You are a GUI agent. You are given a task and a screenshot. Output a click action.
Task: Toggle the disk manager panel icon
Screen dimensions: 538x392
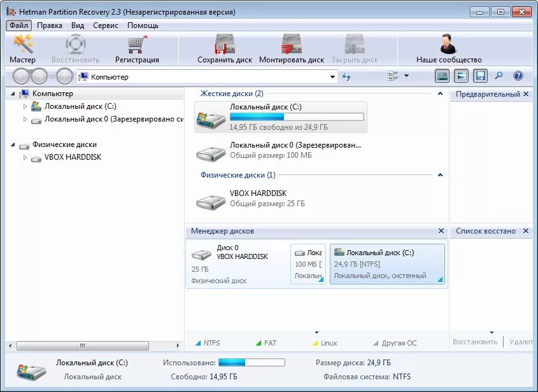coord(442,76)
